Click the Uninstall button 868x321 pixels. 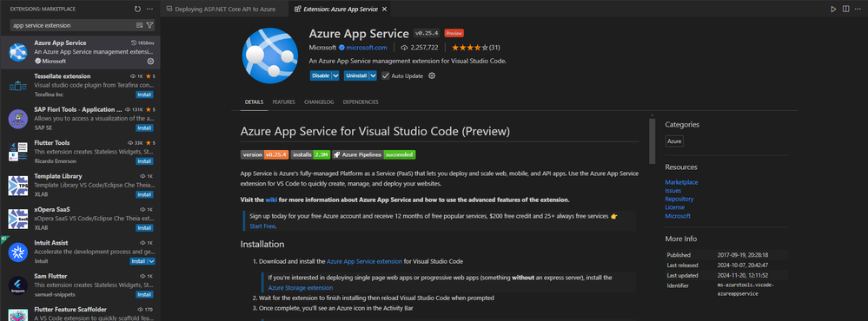coord(356,75)
